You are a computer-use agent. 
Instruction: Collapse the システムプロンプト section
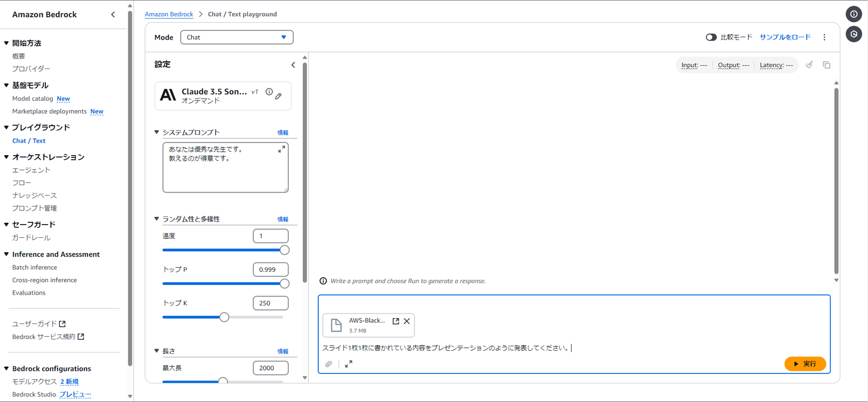[157, 132]
